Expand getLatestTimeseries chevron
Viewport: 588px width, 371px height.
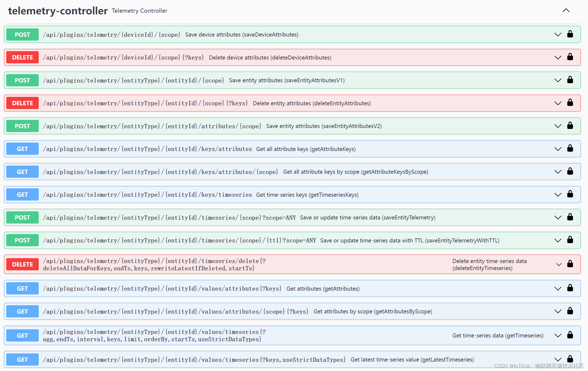coord(558,360)
